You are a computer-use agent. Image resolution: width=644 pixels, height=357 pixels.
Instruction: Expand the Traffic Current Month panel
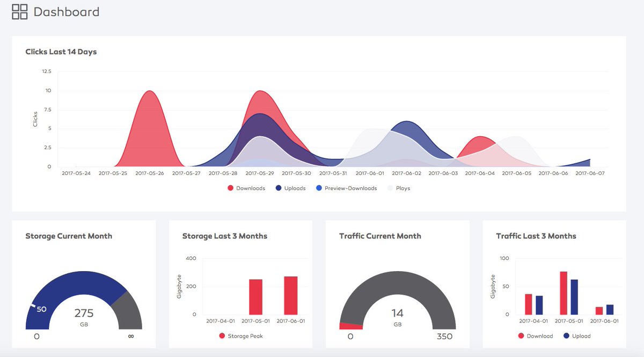380,236
